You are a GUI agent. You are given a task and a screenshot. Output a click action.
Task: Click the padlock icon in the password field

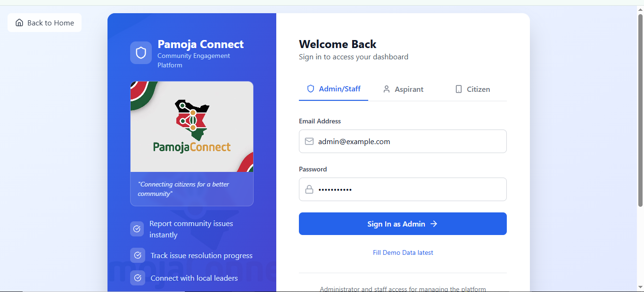309,189
